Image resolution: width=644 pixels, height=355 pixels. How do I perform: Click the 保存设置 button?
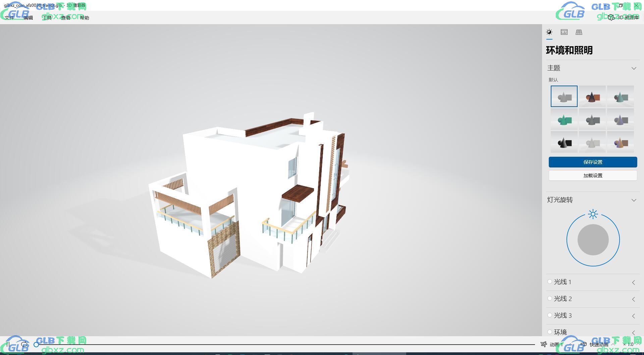(x=593, y=162)
